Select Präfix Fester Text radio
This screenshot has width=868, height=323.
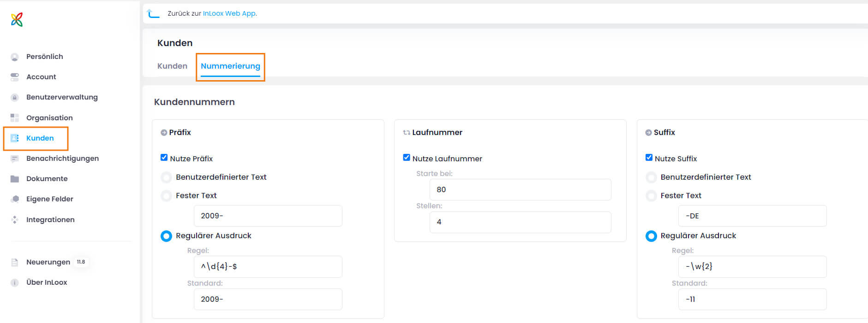[166, 196]
